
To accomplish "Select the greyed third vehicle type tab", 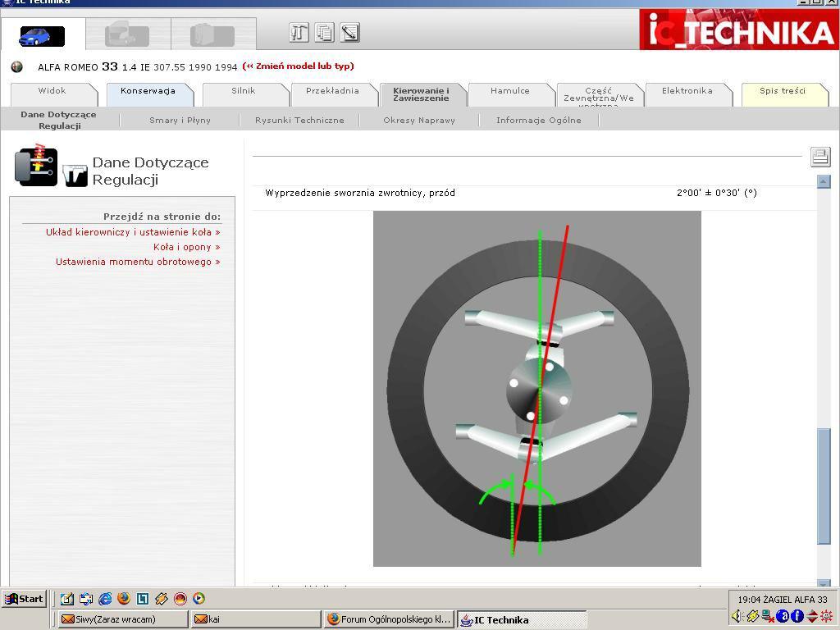I will coord(212,35).
